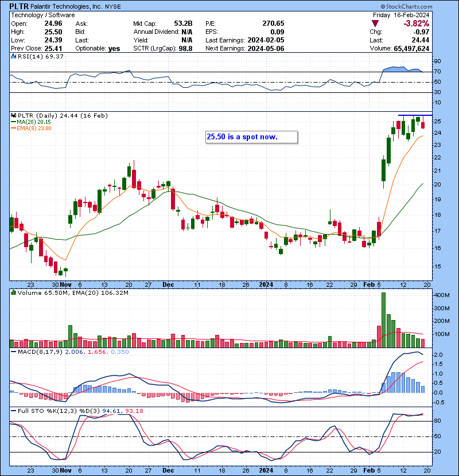Click the EPS value 0.09
Viewport: 459px width, 476px height.
277,32
